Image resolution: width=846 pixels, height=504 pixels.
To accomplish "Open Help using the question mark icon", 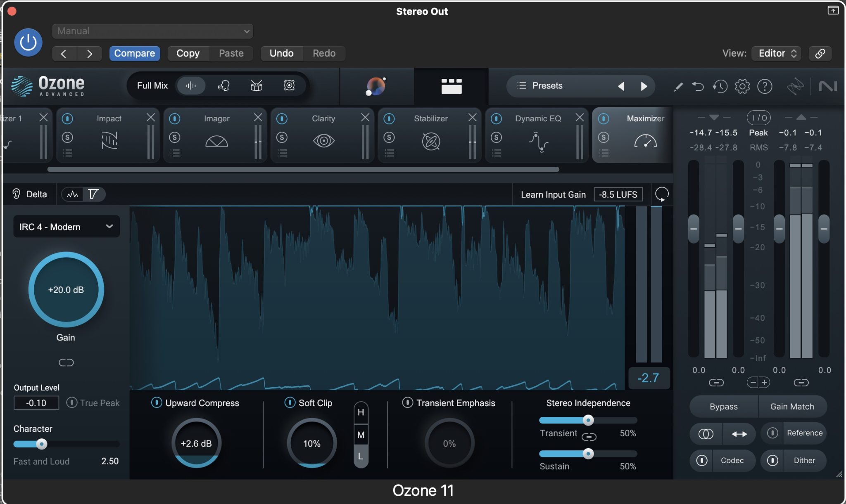I will [x=765, y=86].
